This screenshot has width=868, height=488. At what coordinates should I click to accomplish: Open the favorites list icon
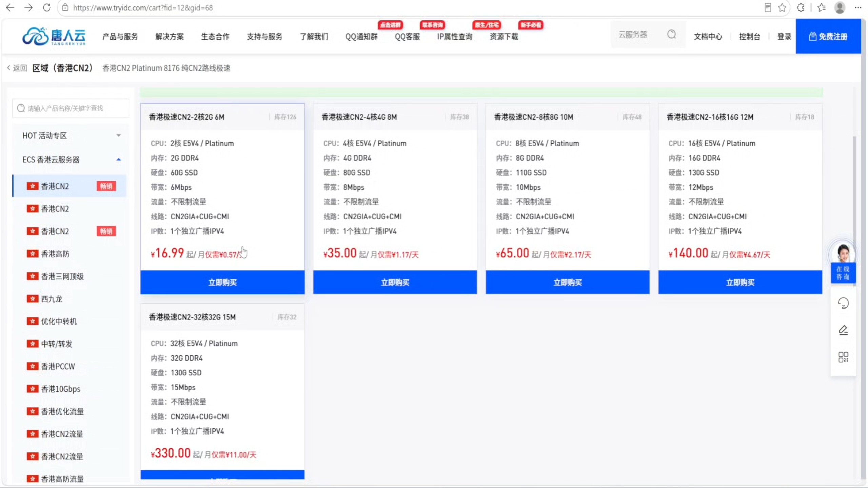(822, 7)
